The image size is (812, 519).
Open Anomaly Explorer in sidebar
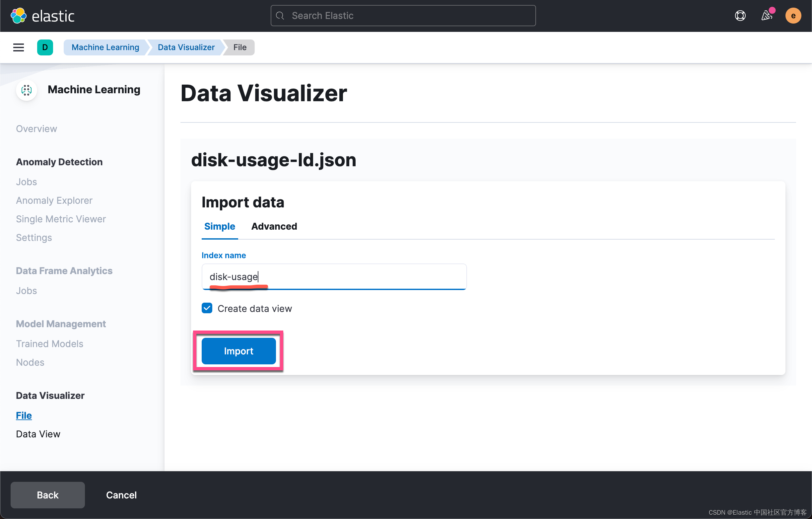pos(54,200)
